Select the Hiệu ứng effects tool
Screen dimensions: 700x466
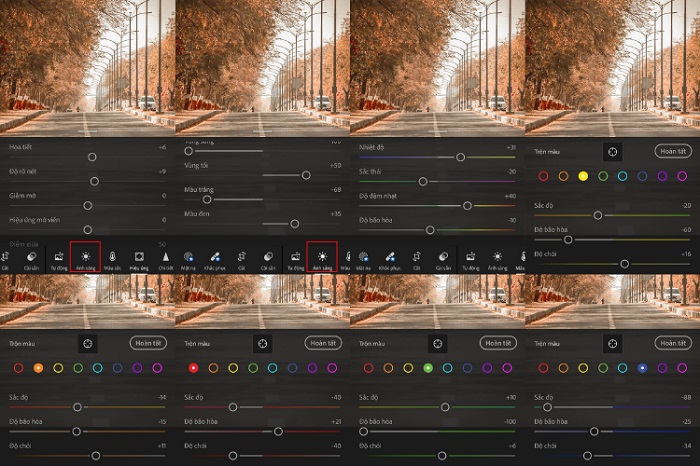click(x=139, y=257)
